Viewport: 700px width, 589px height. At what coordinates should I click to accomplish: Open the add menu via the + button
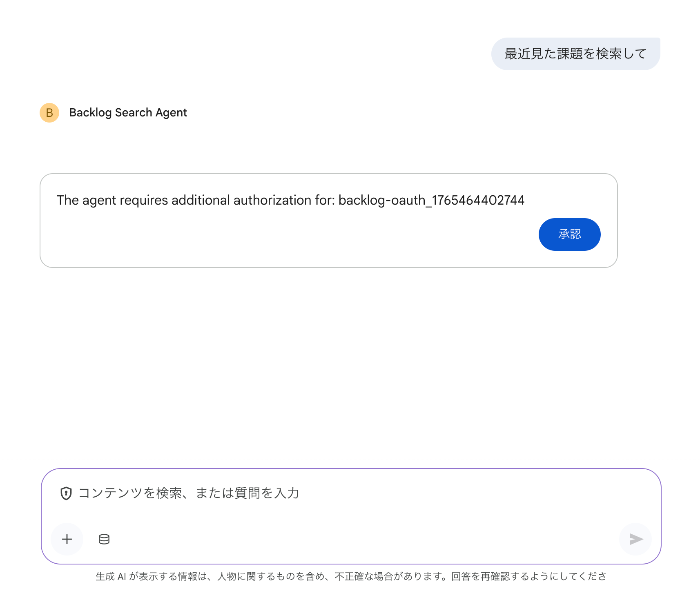(67, 539)
